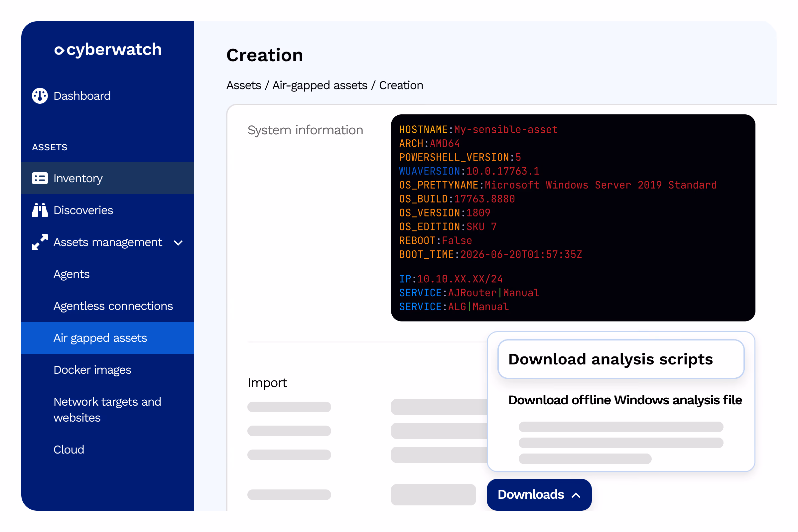Click the Discoveries binoculars icon
Viewport: 798px width, 532px height.
pyautogui.click(x=40, y=210)
